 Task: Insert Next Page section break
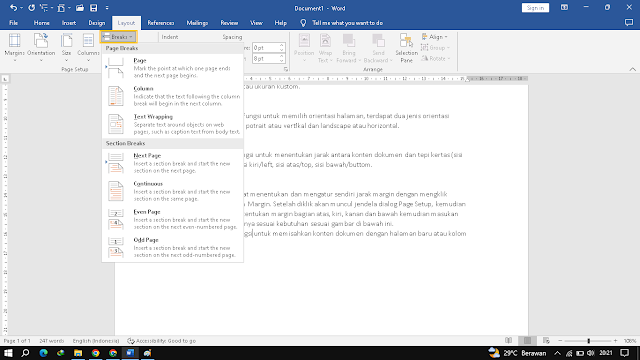(x=173, y=163)
